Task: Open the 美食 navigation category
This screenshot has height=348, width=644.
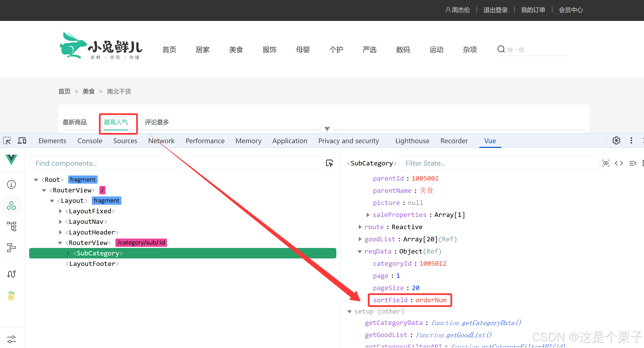Action: click(x=236, y=50)
